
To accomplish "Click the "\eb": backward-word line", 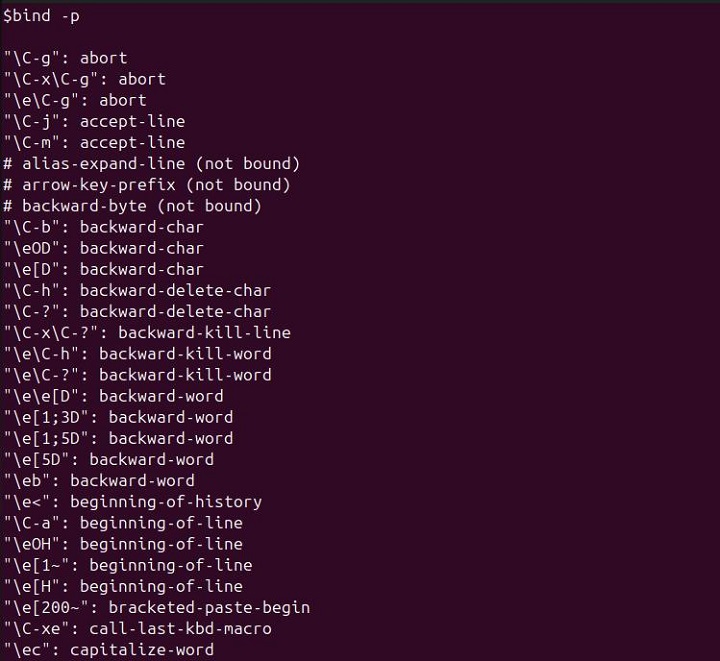I will (99, 480).
